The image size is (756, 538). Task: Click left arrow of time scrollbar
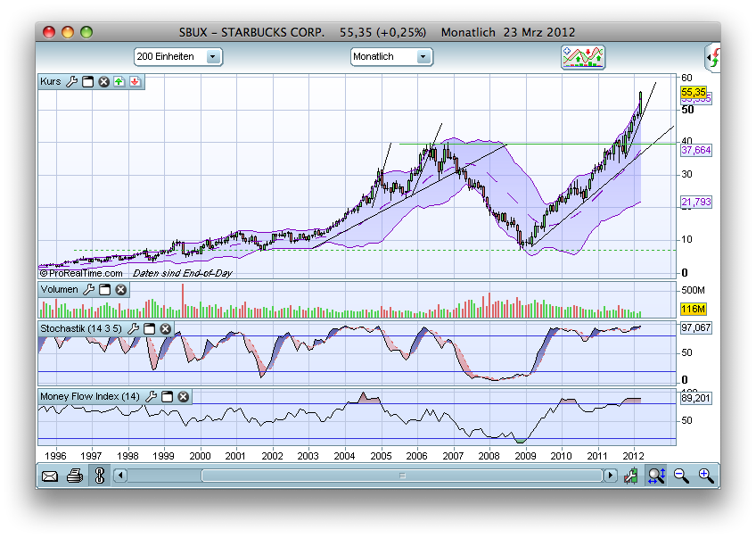(x=120, y=476)
